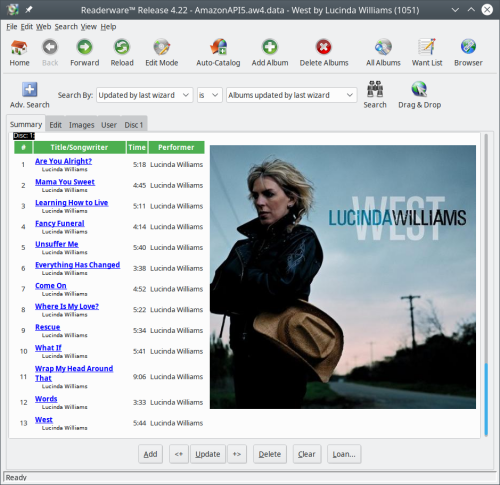
Task: Show All Albums using toolbar icon
Action: coord(383,47)
